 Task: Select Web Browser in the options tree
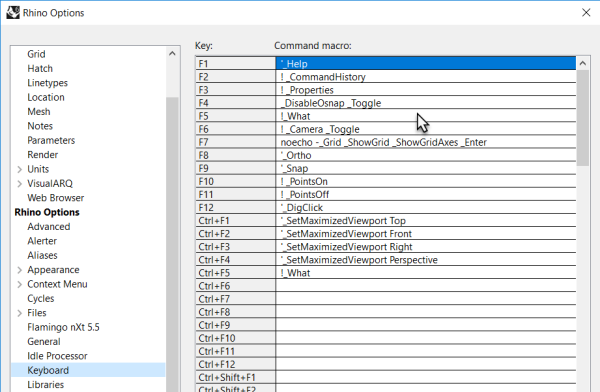pyautogui.click(x=55, y=198)
